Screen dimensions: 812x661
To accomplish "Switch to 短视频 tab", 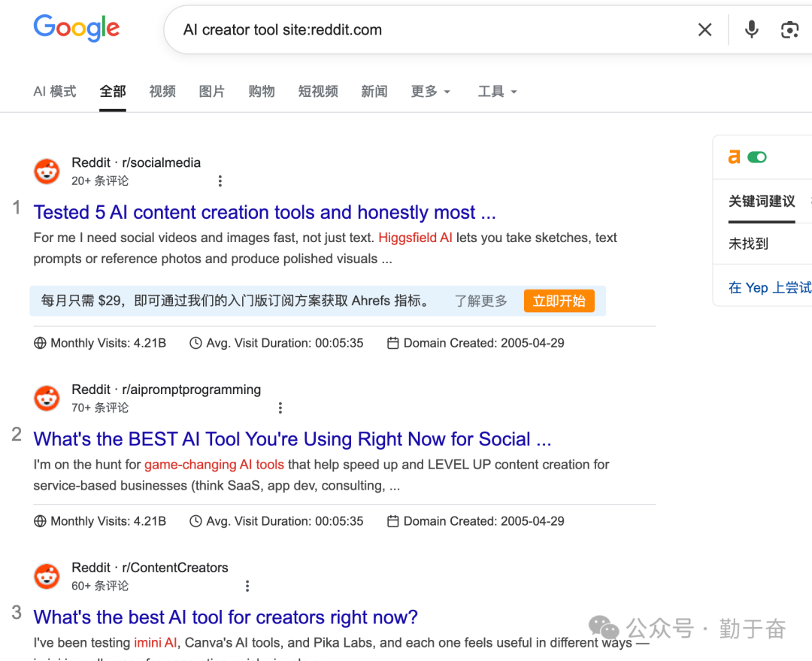I will point(318,92).
